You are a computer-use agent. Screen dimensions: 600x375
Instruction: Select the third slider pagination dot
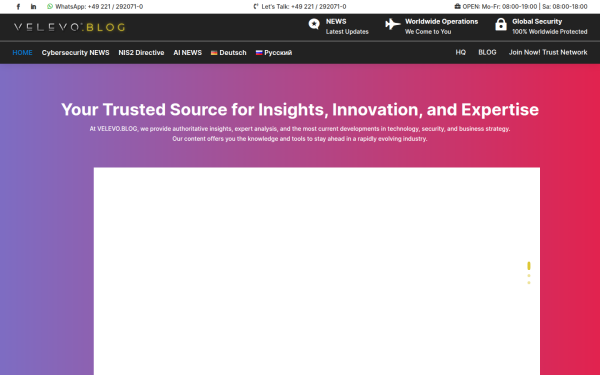click(529, 283)
